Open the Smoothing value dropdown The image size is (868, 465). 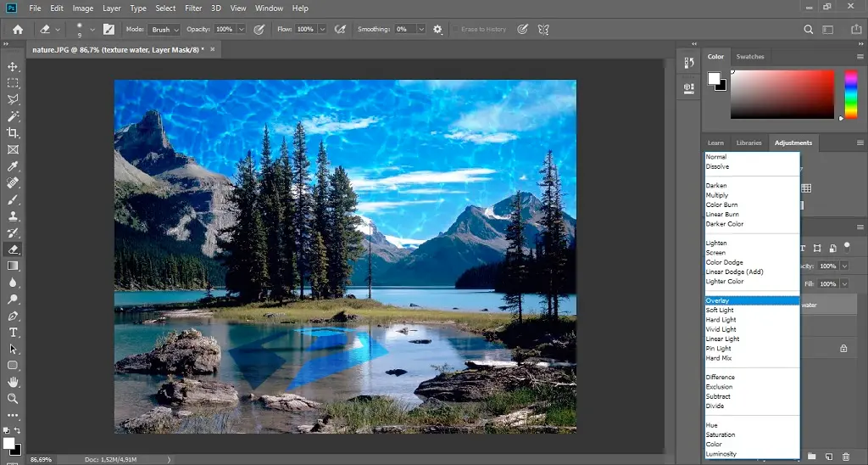421,30
